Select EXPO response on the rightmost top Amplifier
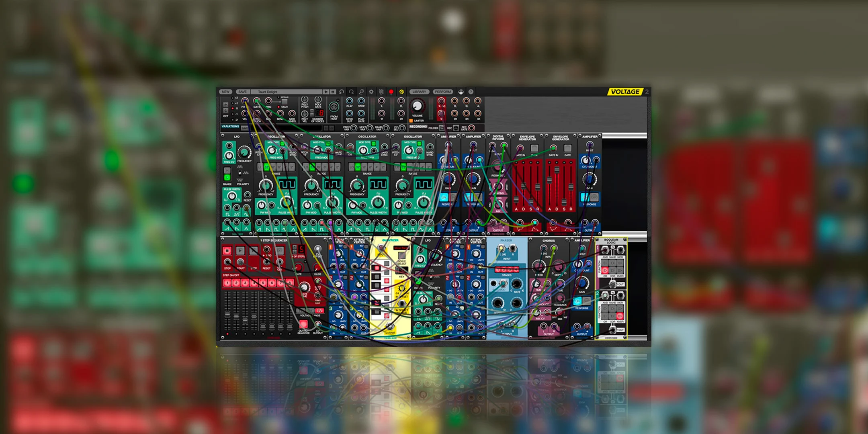Image resolution: width=868 pixels, height=434 pixels. click(x=595, y=197)
